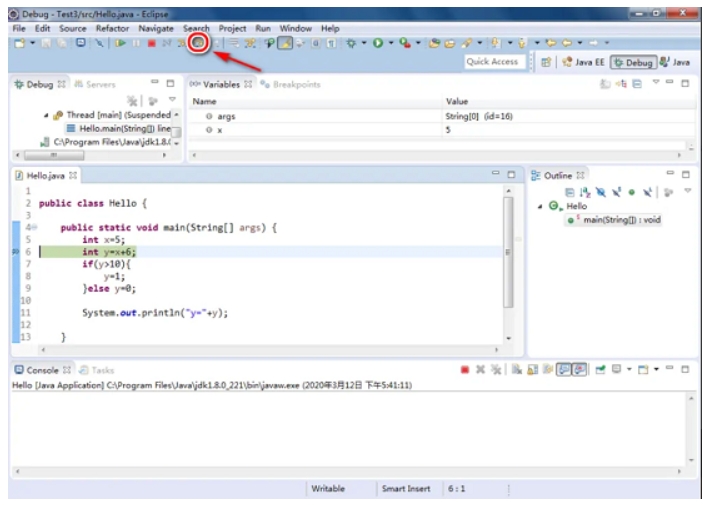Click the Quick Access search field
Image resolution: width=712 pixels, height=505 pixels.
click(x=493, y=62)
